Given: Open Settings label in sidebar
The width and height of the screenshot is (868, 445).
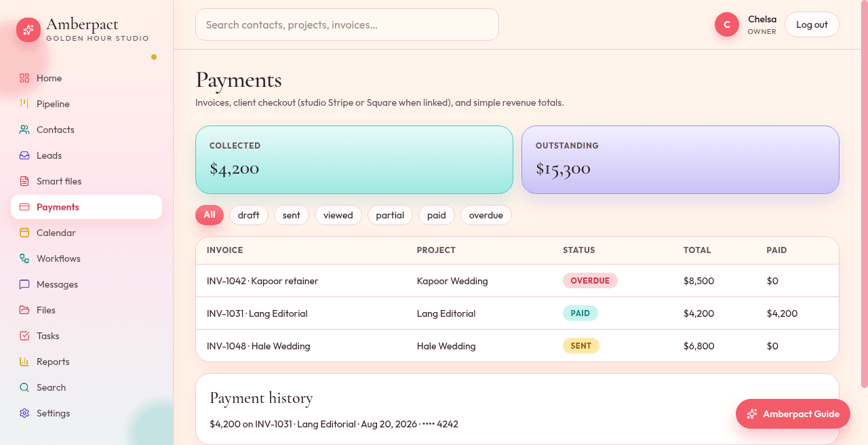Looking at the screenshot, I should (54, 413).
